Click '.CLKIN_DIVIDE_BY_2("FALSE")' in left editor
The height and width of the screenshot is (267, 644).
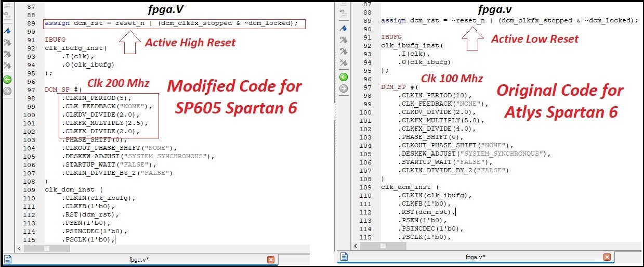[117, 173]
